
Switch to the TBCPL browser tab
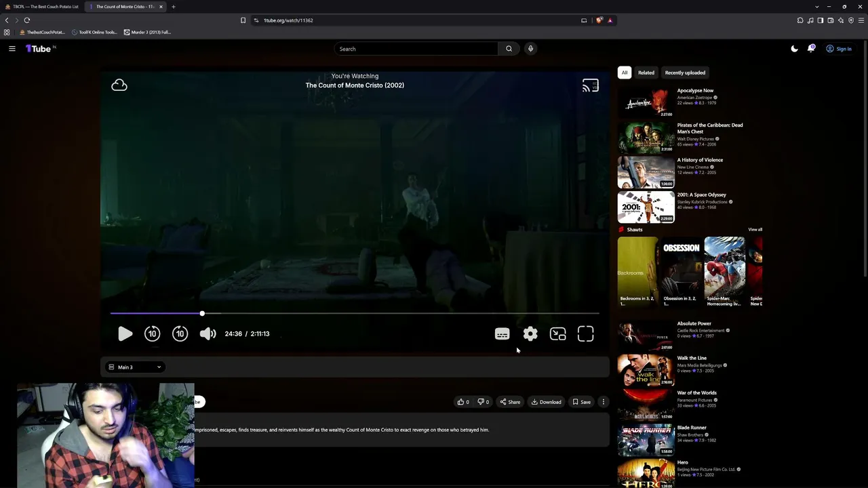pyautogui.click(x=41, y=7)
